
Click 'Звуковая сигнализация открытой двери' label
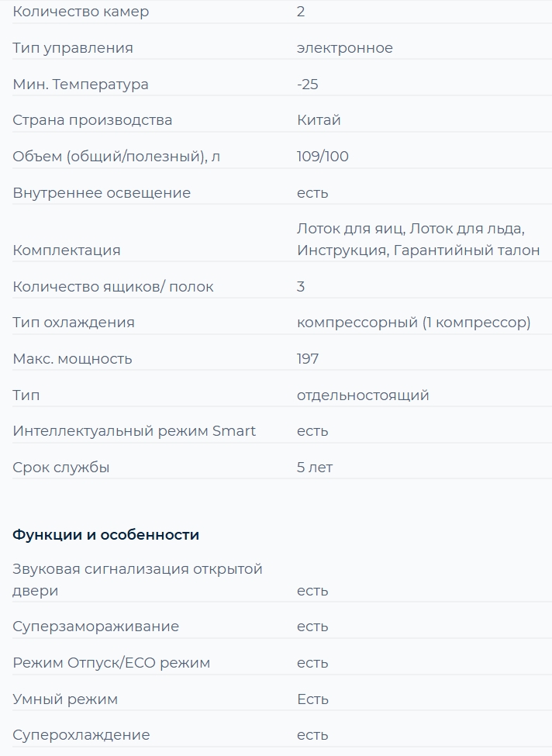(137, 579)
